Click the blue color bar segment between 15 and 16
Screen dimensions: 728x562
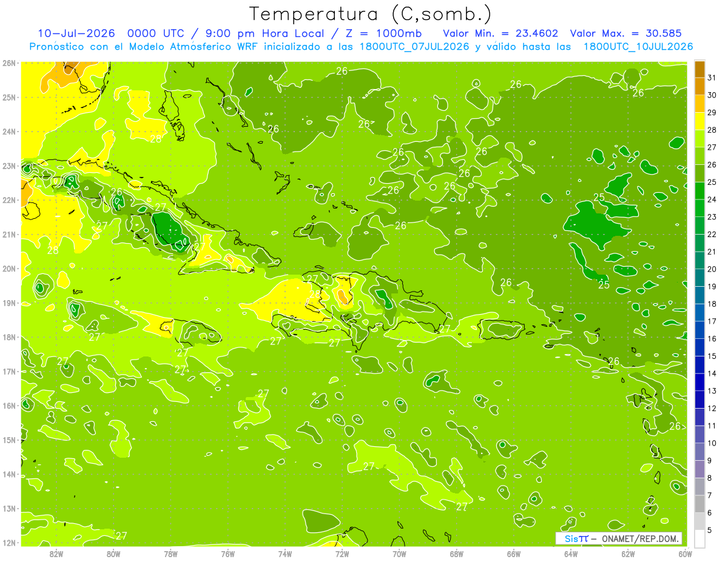(x=699, y=347)
